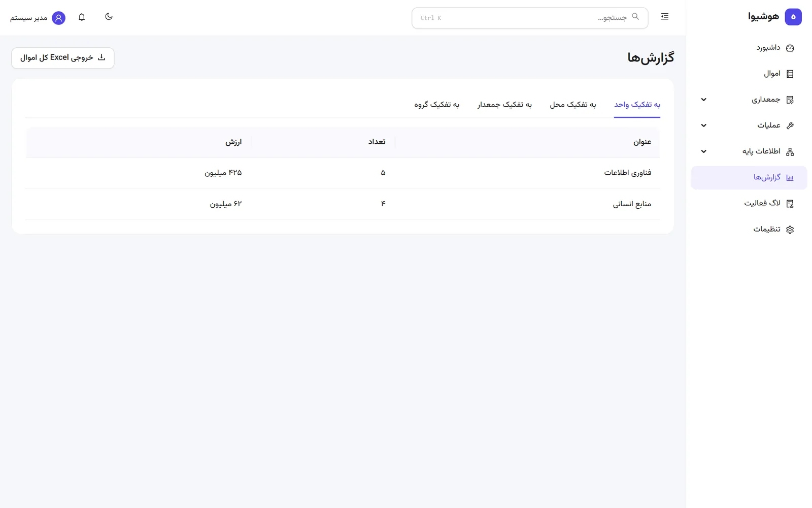Open the داشبورد sidebar link

[749, 48]
